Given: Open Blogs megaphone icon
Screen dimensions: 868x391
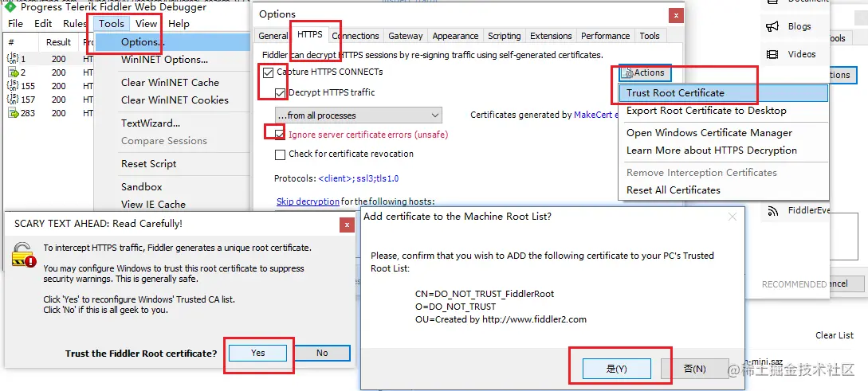Looking at the screenshot, I should coord(772,26).
